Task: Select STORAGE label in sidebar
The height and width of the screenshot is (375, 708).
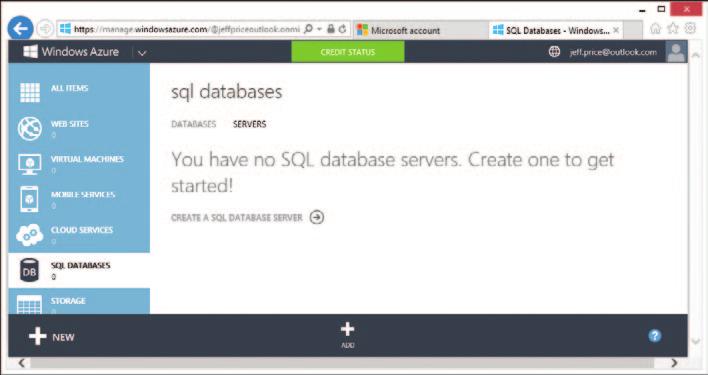Action: 68,301
